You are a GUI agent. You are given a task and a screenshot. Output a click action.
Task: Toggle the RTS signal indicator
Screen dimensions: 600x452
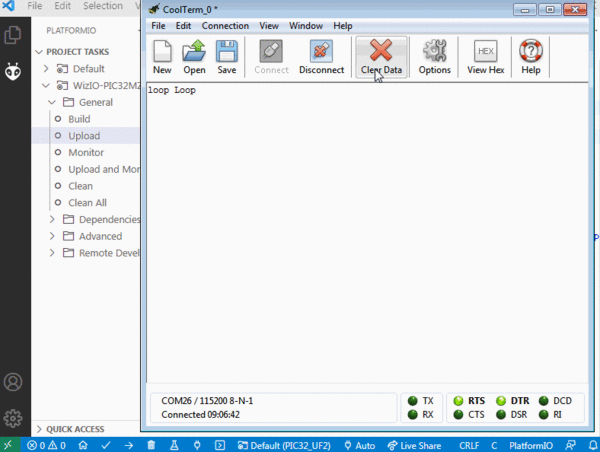[458, 401]
